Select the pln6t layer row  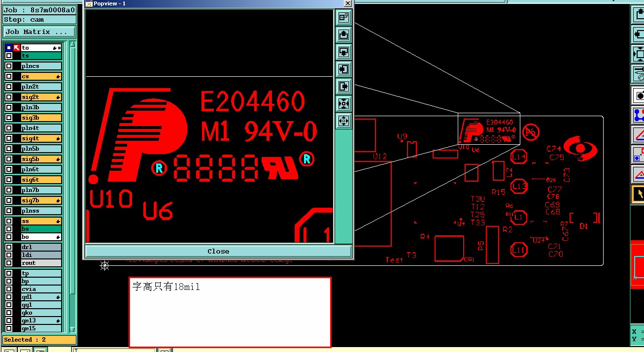click(41, 169)
